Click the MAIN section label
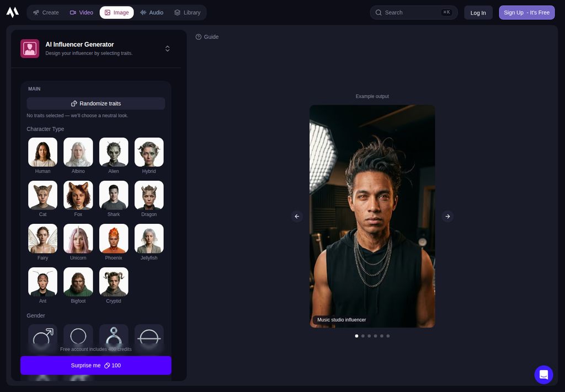This screenshot has height=392, width=565. tap(34, 89)
